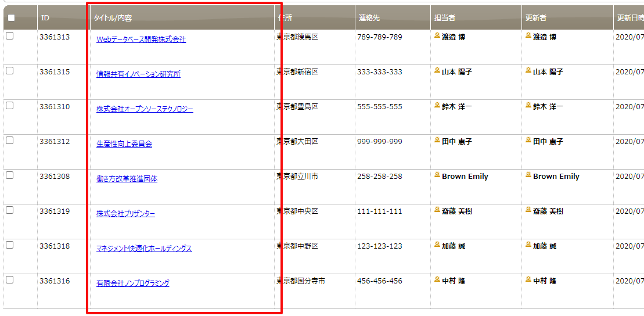Check the box for row ID 3361318

tap(9, 245)
